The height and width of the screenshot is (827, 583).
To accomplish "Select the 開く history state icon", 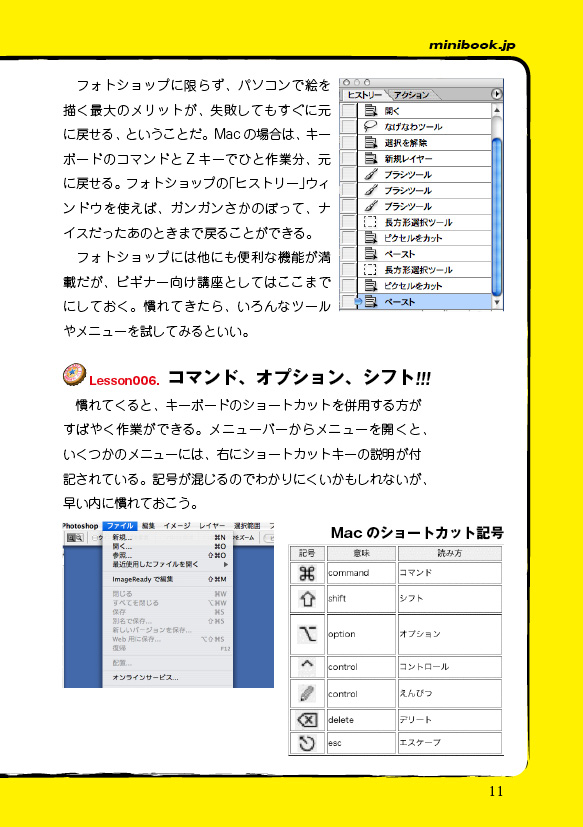I will (x=371, y=111).
